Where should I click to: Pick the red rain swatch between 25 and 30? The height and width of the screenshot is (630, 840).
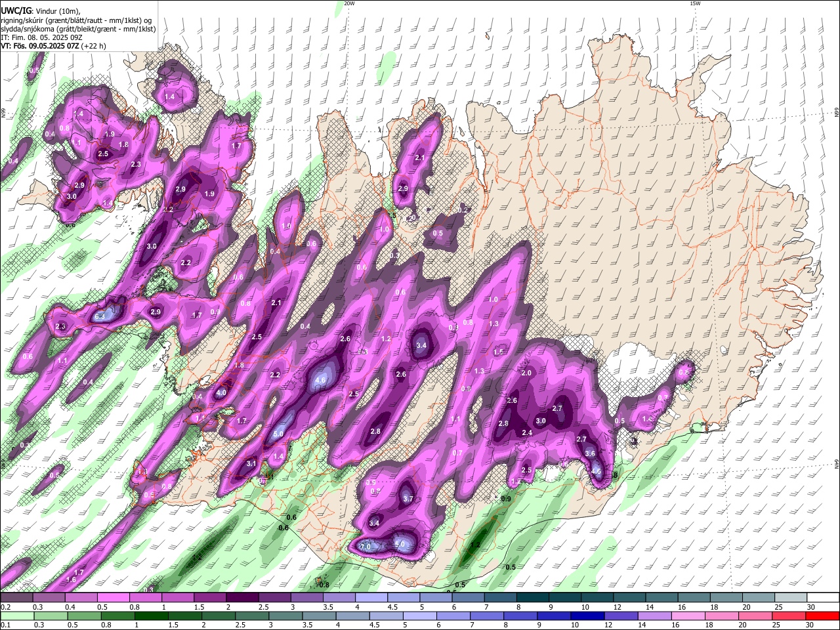[790, 616]
